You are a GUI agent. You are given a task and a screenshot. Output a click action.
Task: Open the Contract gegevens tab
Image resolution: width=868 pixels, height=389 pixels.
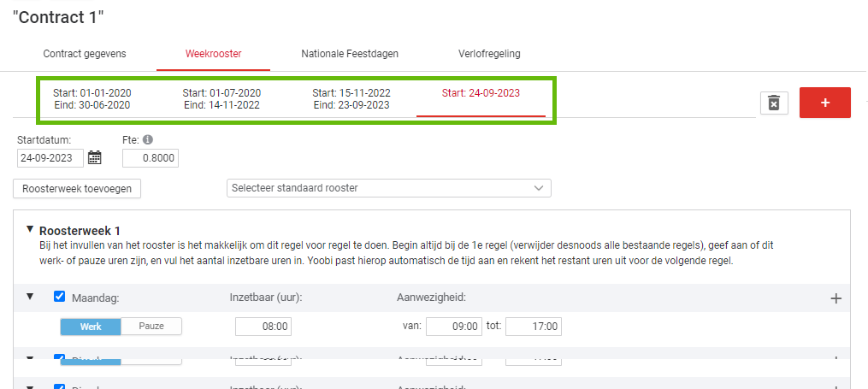(x=85, y=54)
